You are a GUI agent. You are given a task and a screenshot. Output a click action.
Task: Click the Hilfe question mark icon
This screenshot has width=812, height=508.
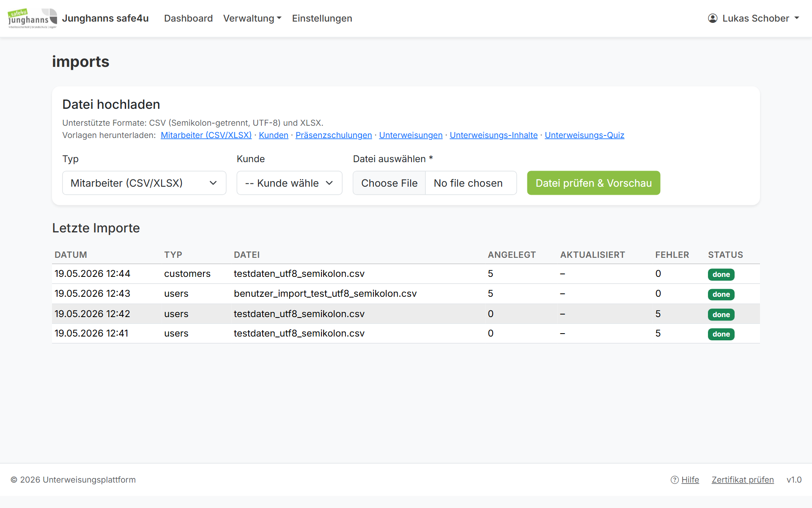(x=675, y=480)
